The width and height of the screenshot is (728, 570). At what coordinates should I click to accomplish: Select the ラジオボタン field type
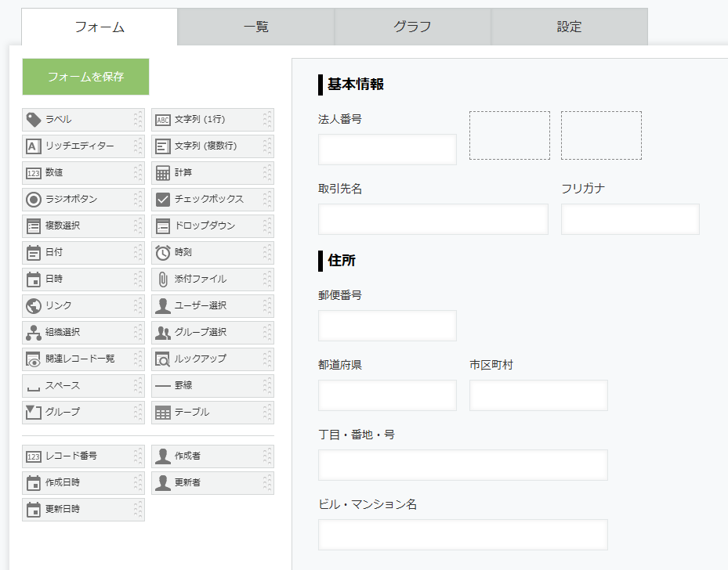pos(83,200)
